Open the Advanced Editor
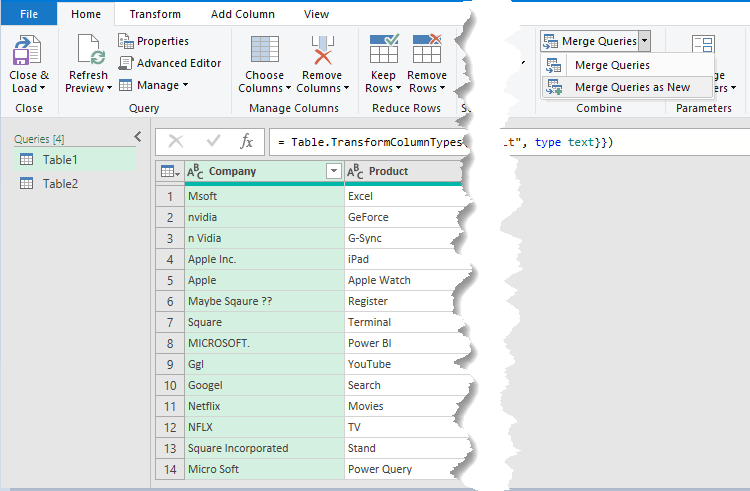This screenshot has height=491, width=750. tap(170, 63)
